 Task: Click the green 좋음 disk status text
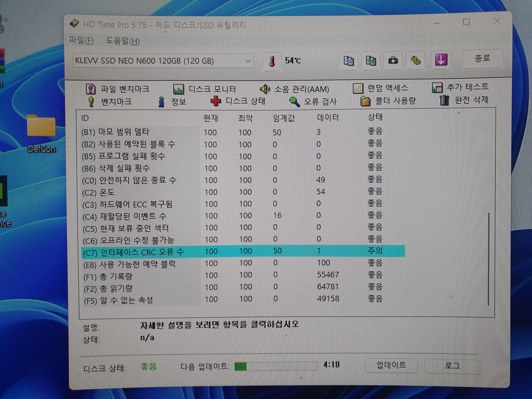tap(149, 367)
